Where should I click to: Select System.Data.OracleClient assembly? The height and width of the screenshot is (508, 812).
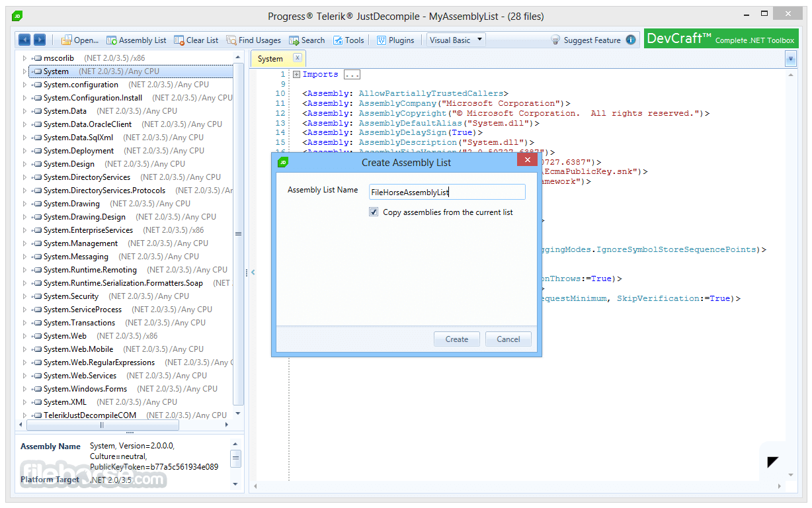click(x=87, y=124)
